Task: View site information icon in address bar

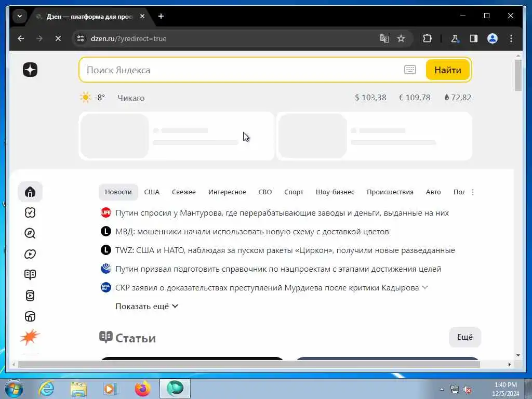Action: coord(81,38)
